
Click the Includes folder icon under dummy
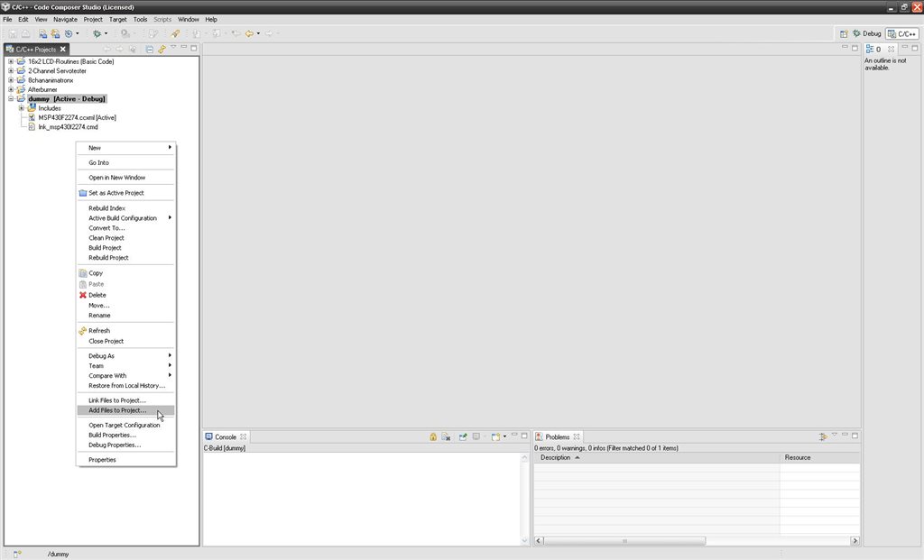pos(32,108)
